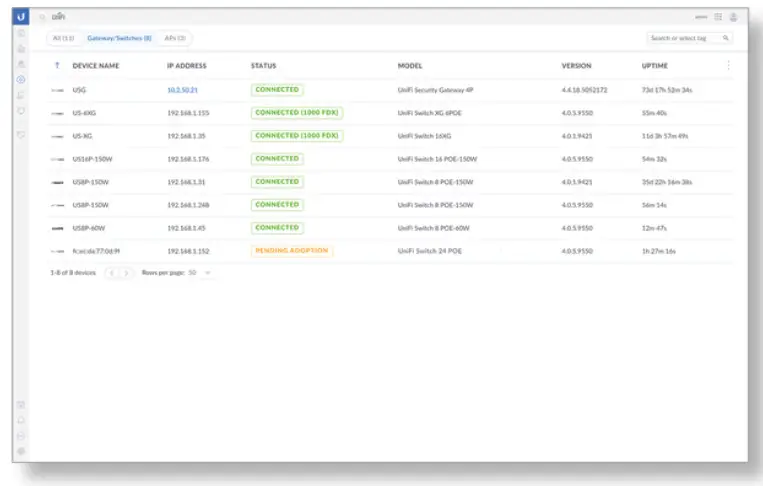Sort the table by the Device Name column
763x486 pixels.
pyautogui.click(x=96, y=66)
